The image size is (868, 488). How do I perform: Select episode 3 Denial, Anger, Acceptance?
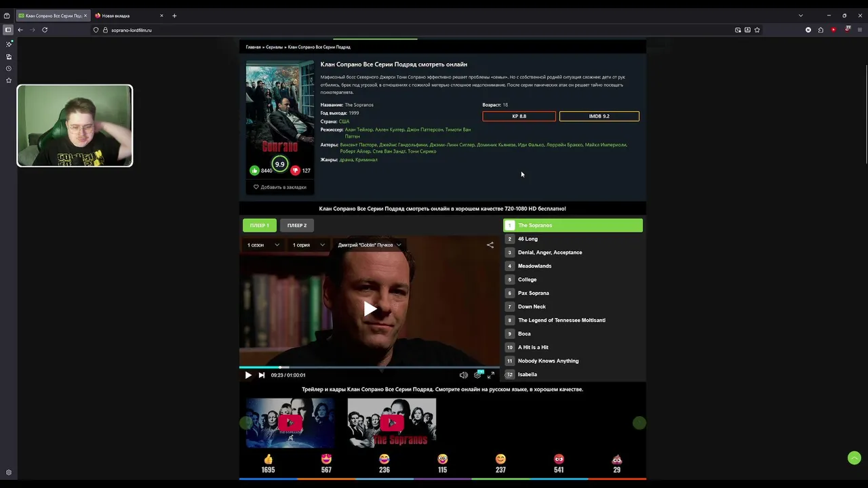(x=573, y=252)
